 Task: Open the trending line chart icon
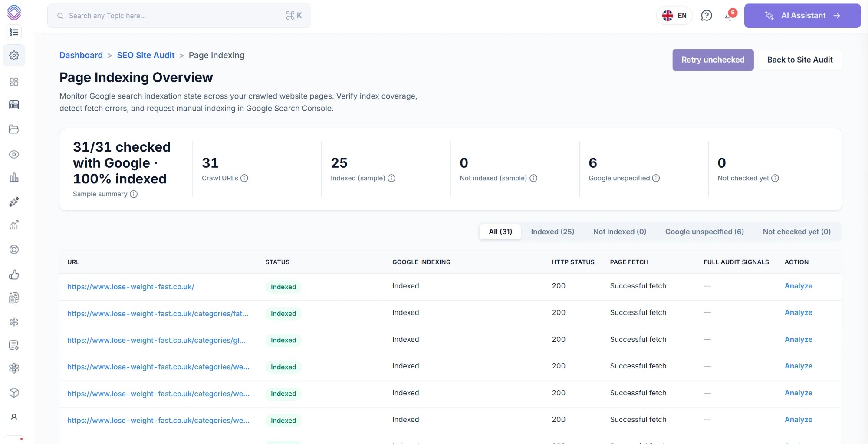tap(14, 225)
